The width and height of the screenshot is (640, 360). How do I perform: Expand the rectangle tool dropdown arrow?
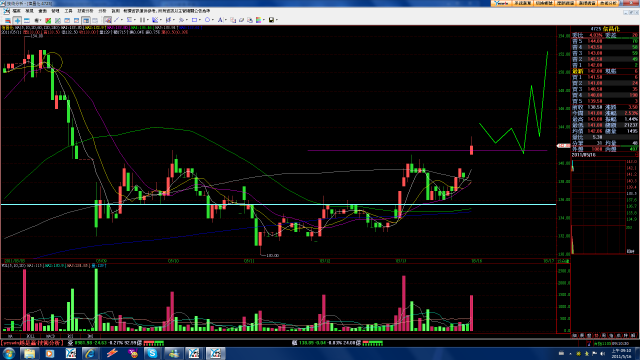click(x=200, y=20)
